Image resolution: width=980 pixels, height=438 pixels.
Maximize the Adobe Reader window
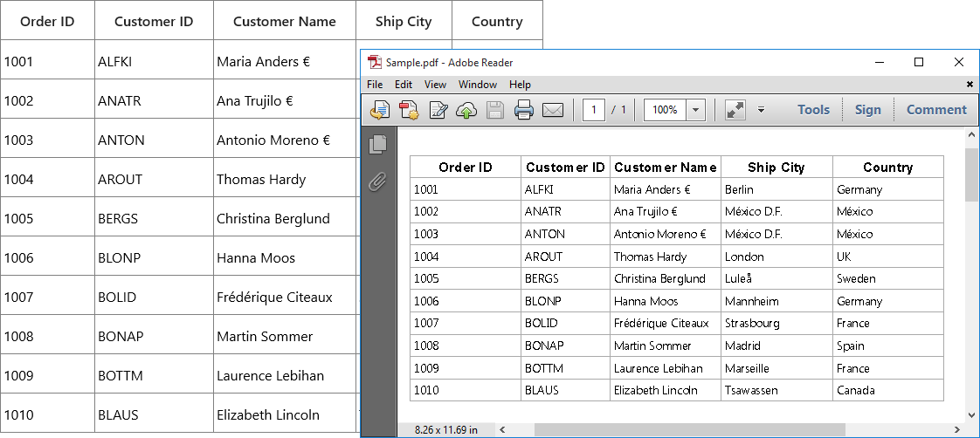[919, 62]
